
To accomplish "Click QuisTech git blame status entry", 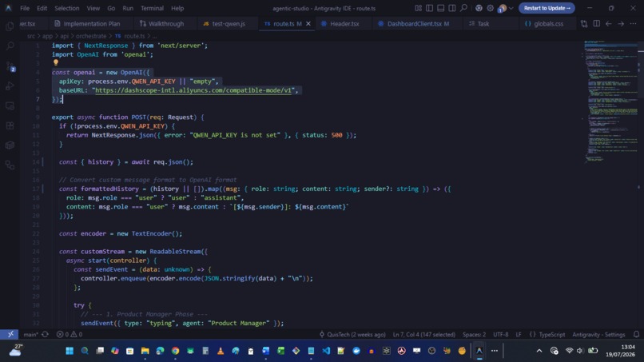I will tap(352, 335).
